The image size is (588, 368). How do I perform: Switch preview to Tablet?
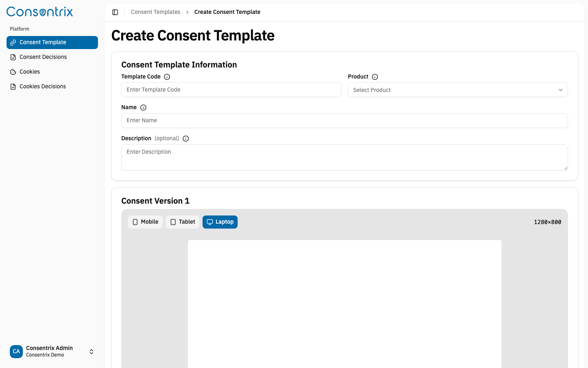click(x=183, y=222)
